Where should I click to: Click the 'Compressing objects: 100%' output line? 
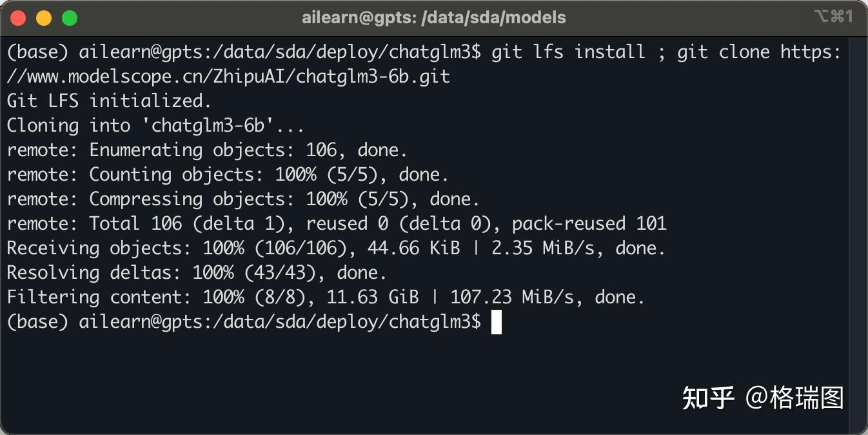[x=243, y=199]
